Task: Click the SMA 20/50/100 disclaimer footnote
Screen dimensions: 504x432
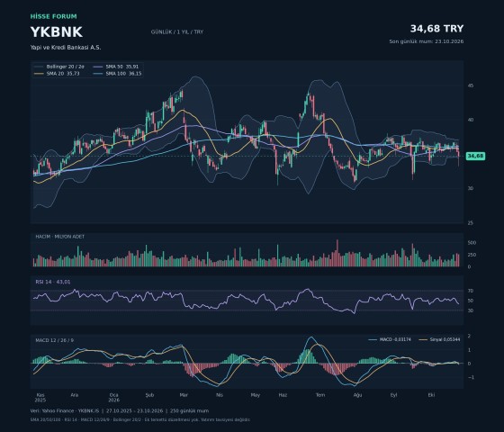Action: pos(140,419)
